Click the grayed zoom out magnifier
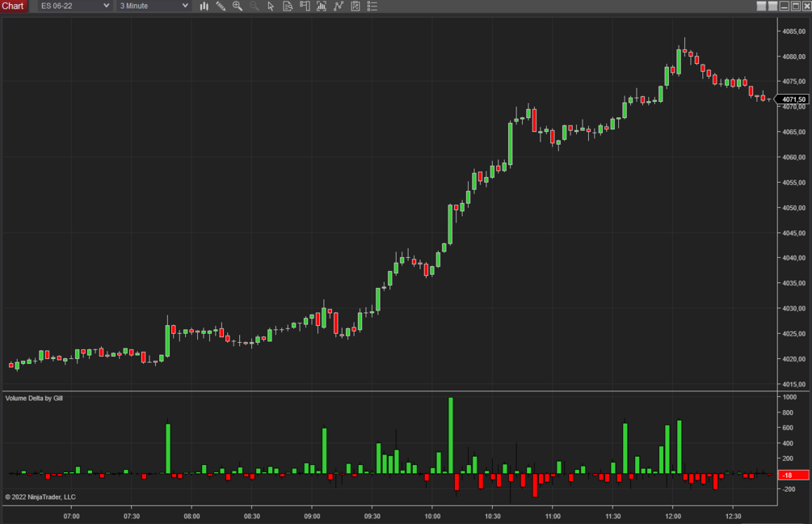Viewport: 812px width, 524px height. click(x=254, y=6)
